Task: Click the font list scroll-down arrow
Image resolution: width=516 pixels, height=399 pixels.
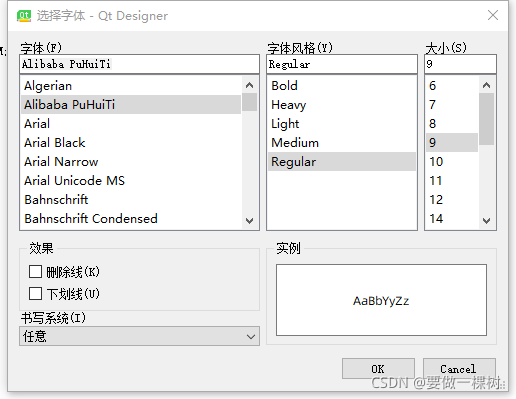Action: (x=249, y=221)
